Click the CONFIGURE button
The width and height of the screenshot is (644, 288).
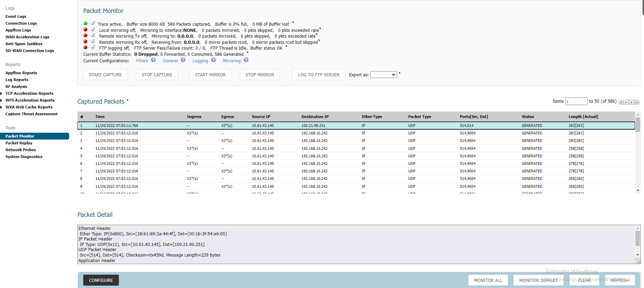(101, 280)
